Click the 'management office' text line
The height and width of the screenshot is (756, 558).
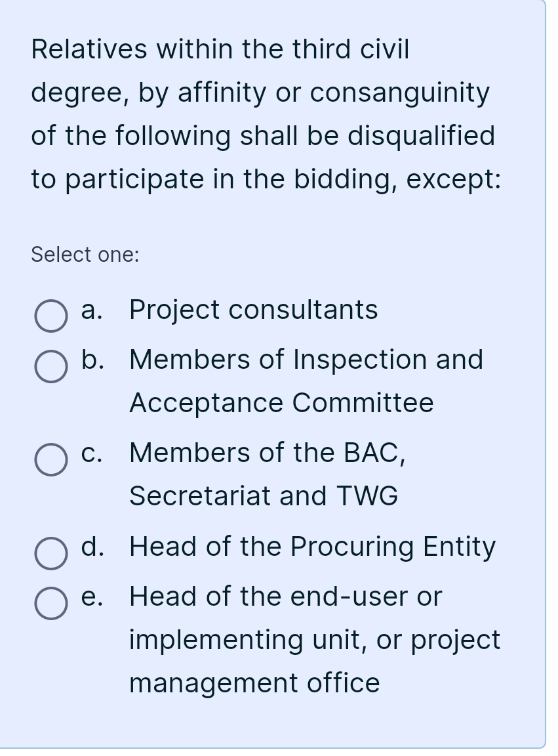pyautogui.click(x=254, y=683)
